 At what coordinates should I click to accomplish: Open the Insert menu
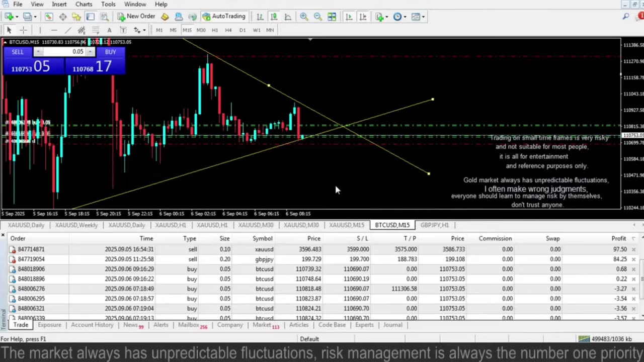tap(59, 4)
